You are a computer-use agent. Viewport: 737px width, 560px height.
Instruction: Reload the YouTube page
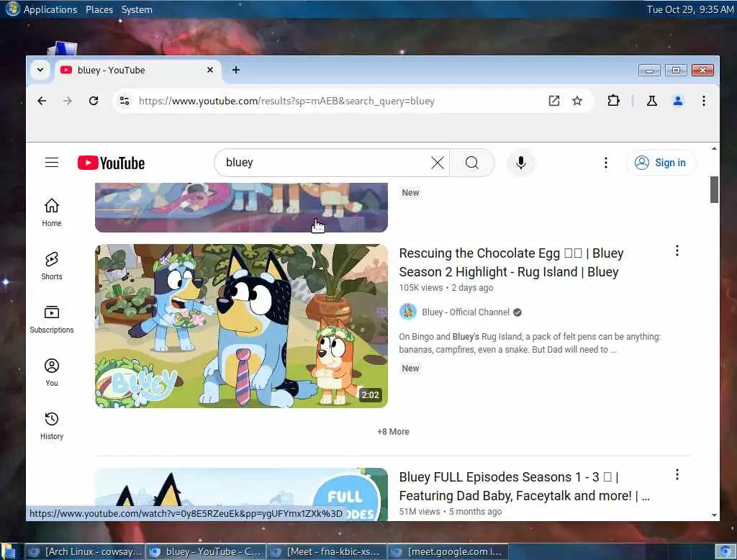click(x=94, y=101)
